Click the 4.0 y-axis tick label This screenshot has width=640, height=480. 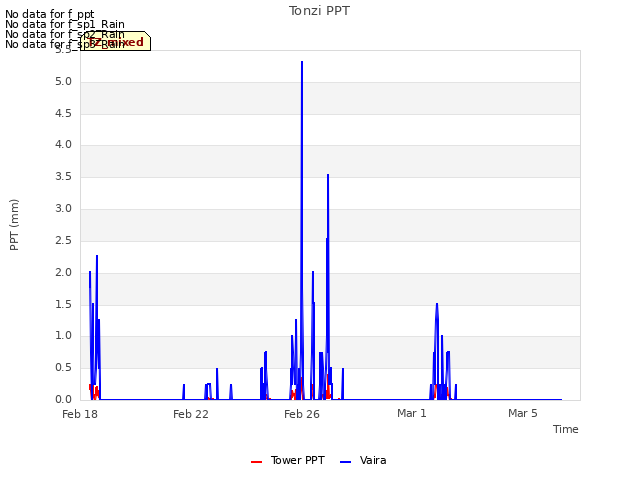63,144
